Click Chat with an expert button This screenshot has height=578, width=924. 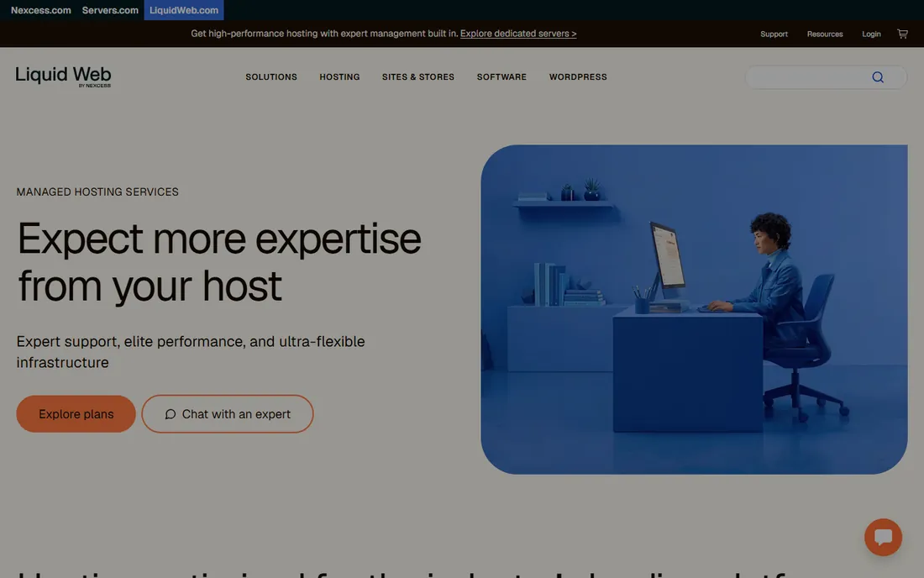228,414
